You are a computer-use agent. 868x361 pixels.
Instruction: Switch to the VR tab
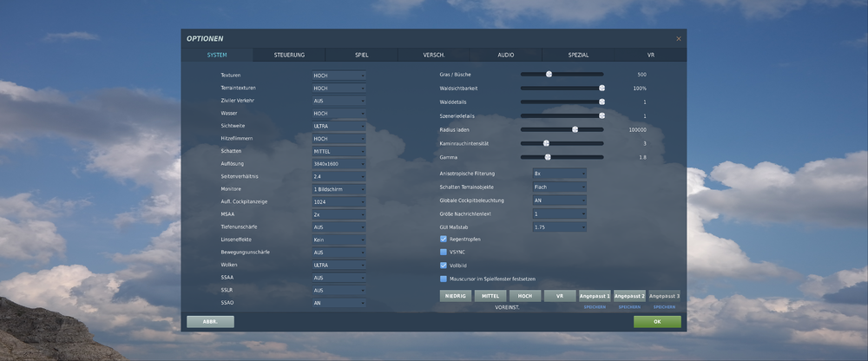click(650, 55)
